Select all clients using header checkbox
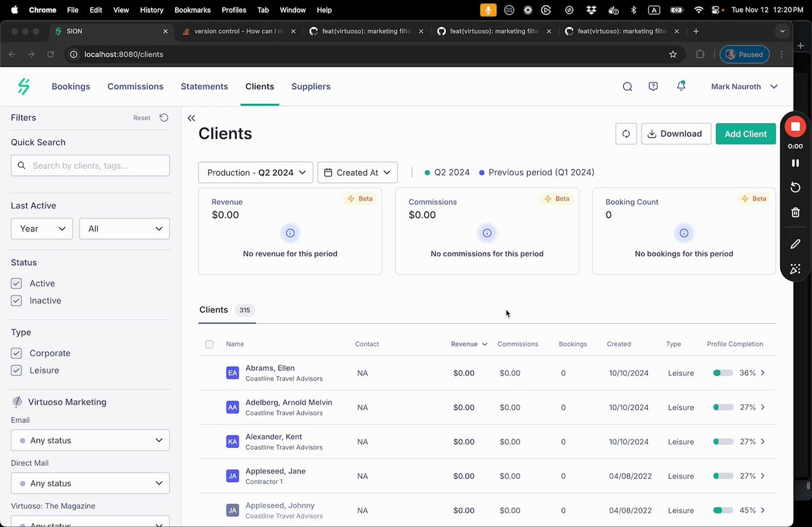Viewport: 812px width, 527px height. click(x=209, y=344)
